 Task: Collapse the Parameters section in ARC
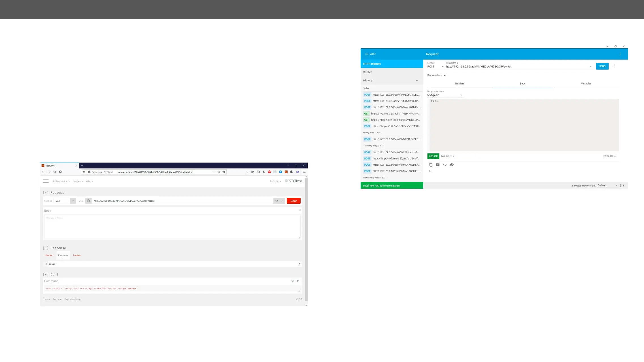437,75
